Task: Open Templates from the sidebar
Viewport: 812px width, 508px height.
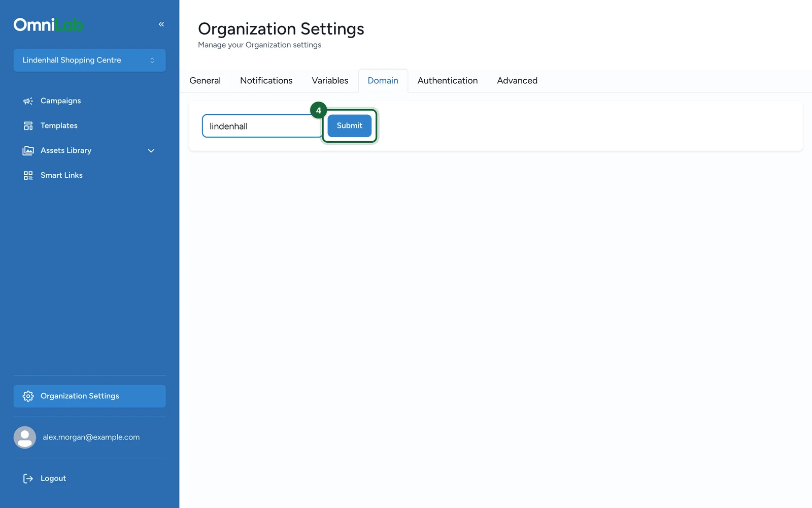Action: pyautogui.click(x=89, y=126)
